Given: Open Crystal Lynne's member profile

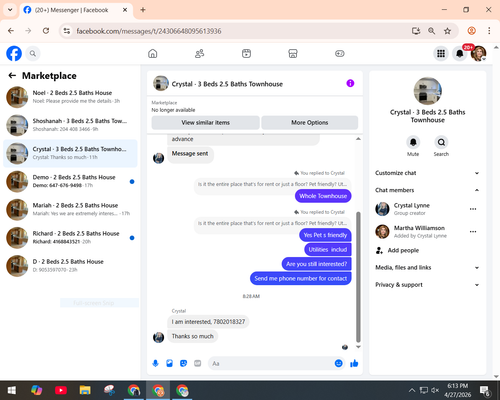Looking at the screenshot, I should tap(412, 209).
